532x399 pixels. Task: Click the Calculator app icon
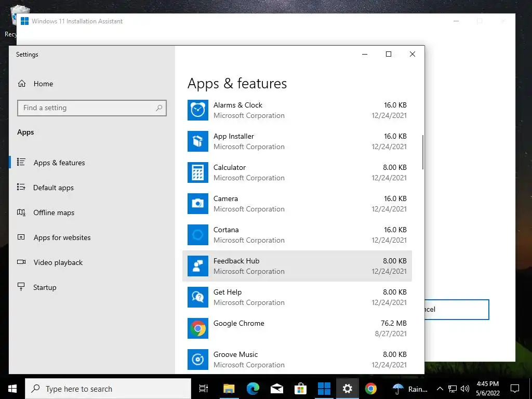[198, 172]
